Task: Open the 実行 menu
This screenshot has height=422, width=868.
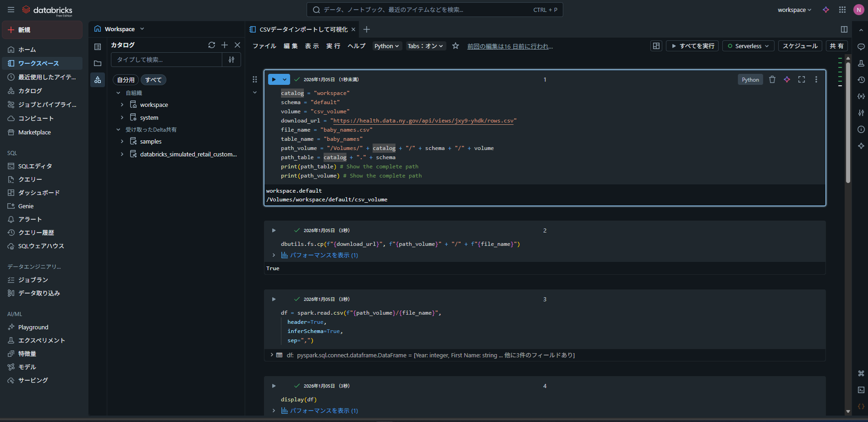Action: point(333,46)
